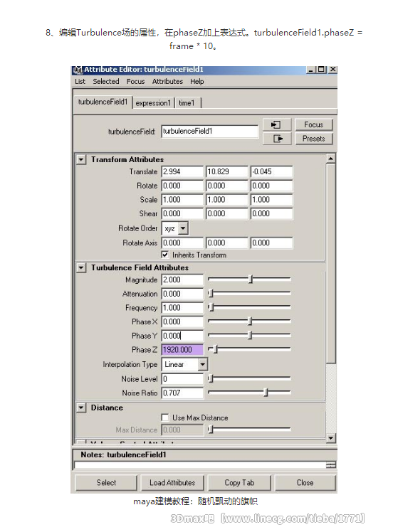This screenshot has height=532, width=393.
Task: Open the Help menu
Action: click(197, 81)
